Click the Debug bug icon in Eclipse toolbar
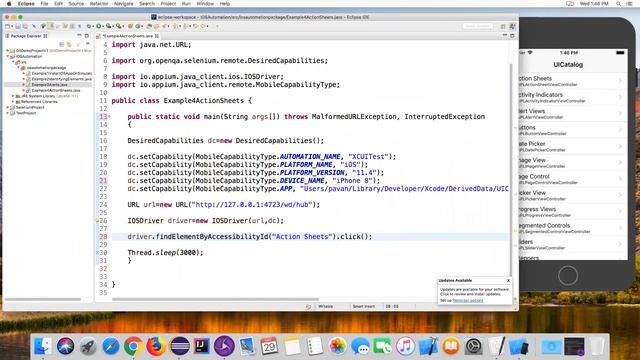640x360 pixels. point(89,26)
